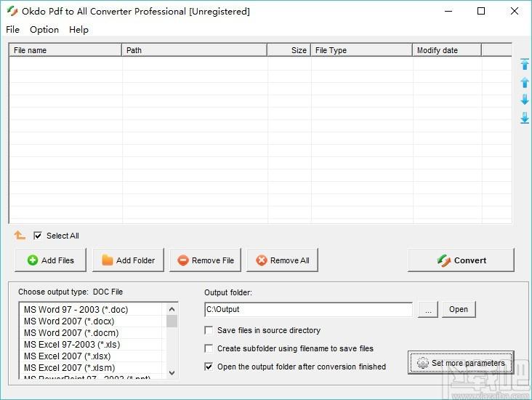
Task: Sort by Modify date column header
Action: [446, 50]
